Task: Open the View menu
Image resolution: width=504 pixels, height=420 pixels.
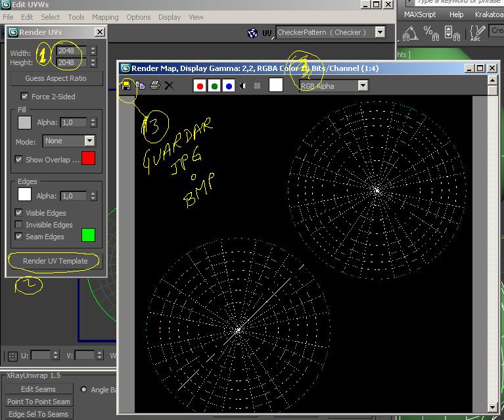Action: pos(196,17)
